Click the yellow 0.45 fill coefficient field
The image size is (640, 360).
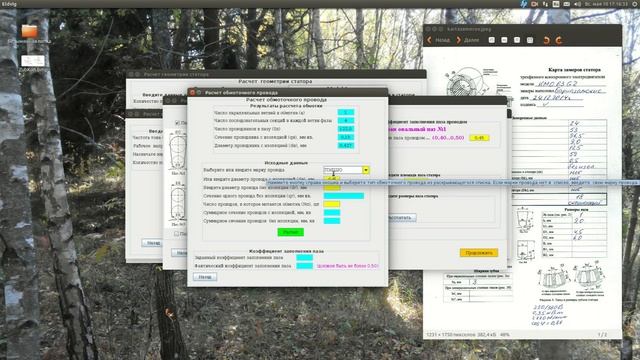coord(479,138)
